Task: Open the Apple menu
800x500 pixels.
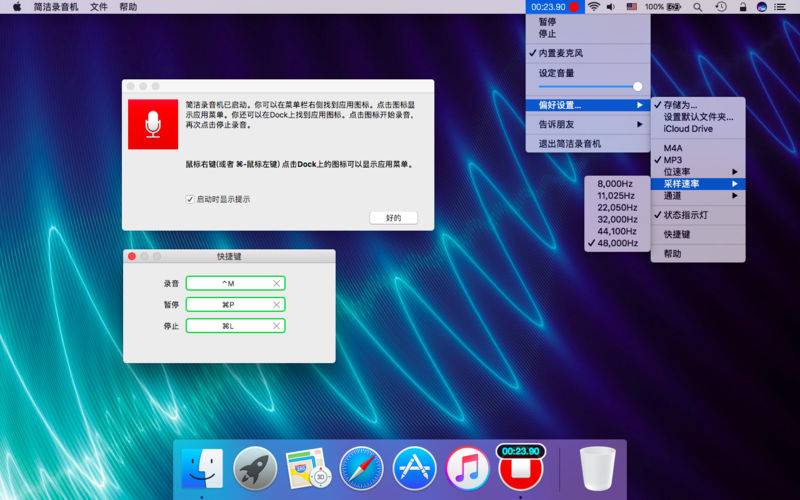Action: click(x=17, y=7)
